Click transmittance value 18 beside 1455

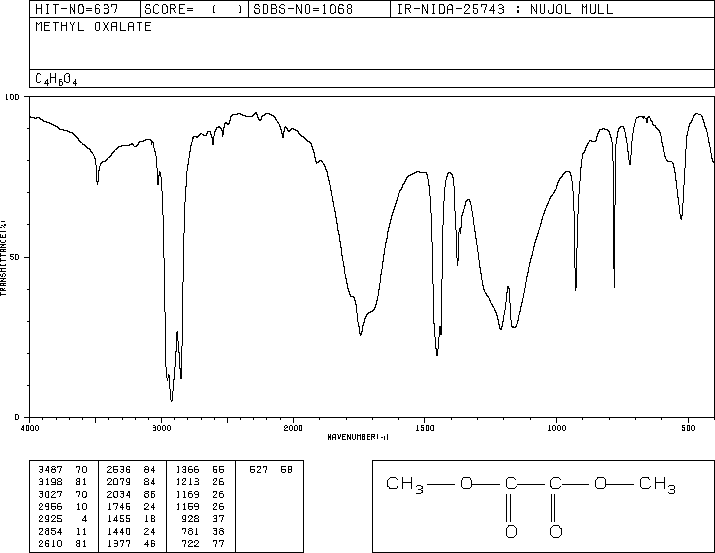coord(150,519)
